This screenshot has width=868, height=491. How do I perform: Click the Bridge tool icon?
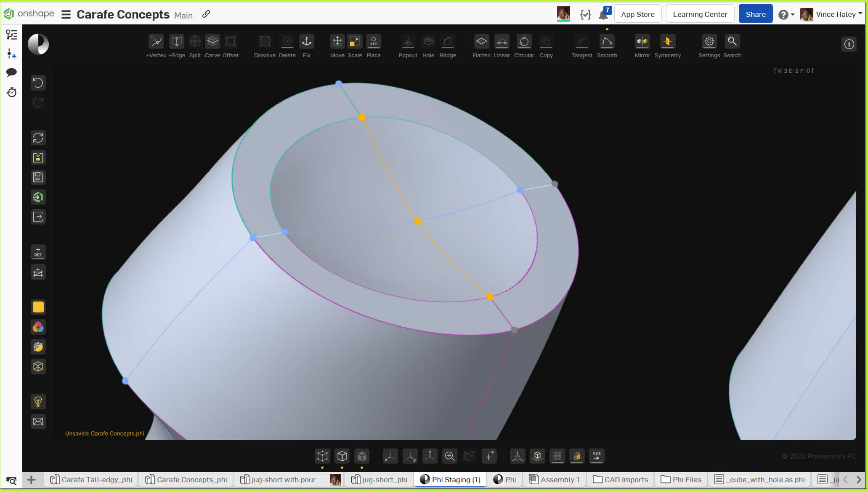coord(447,42)
